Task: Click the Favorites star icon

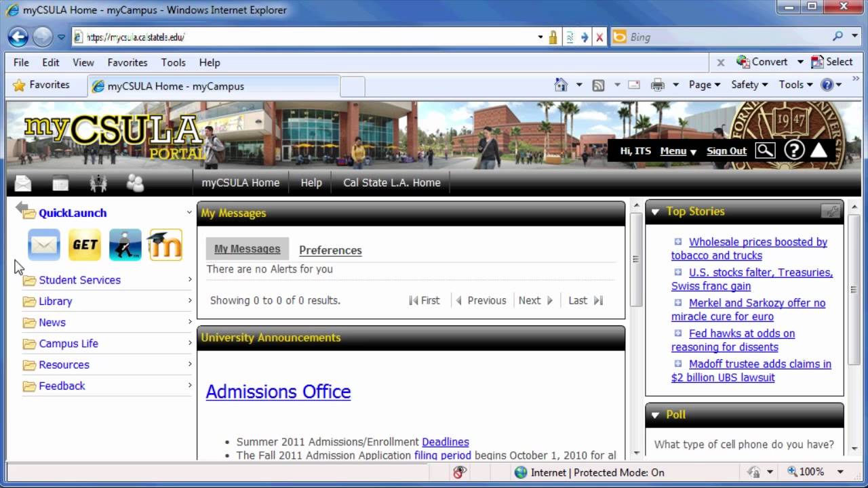Action: point(19,85)
